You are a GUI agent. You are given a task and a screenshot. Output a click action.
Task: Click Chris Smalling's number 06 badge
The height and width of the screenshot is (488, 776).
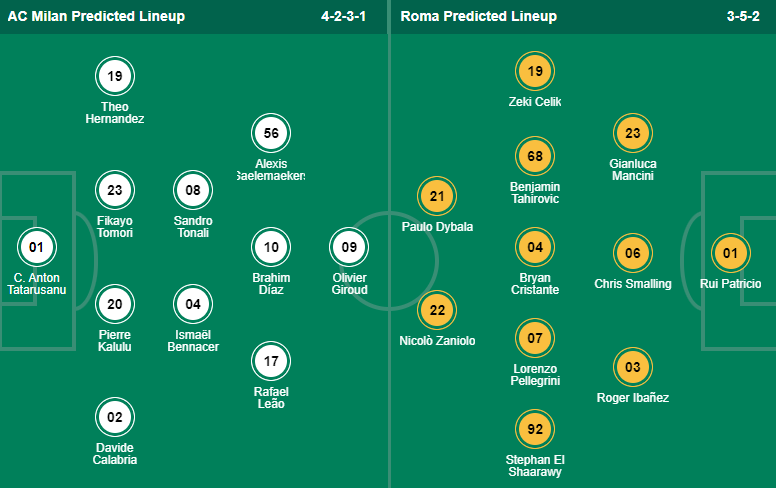pyautogui.click(x=632, y=253)
